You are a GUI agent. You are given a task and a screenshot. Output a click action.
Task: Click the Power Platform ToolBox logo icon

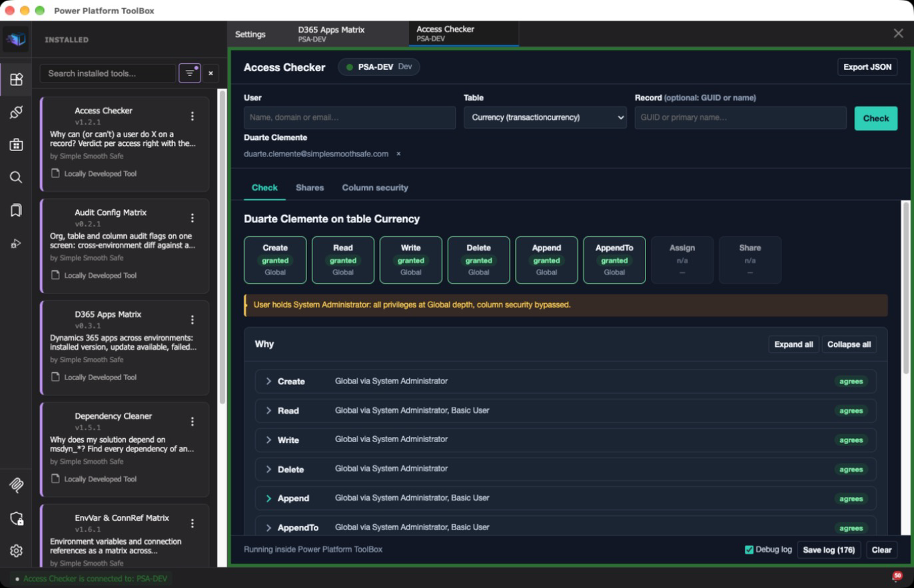[x=15, y=39]
